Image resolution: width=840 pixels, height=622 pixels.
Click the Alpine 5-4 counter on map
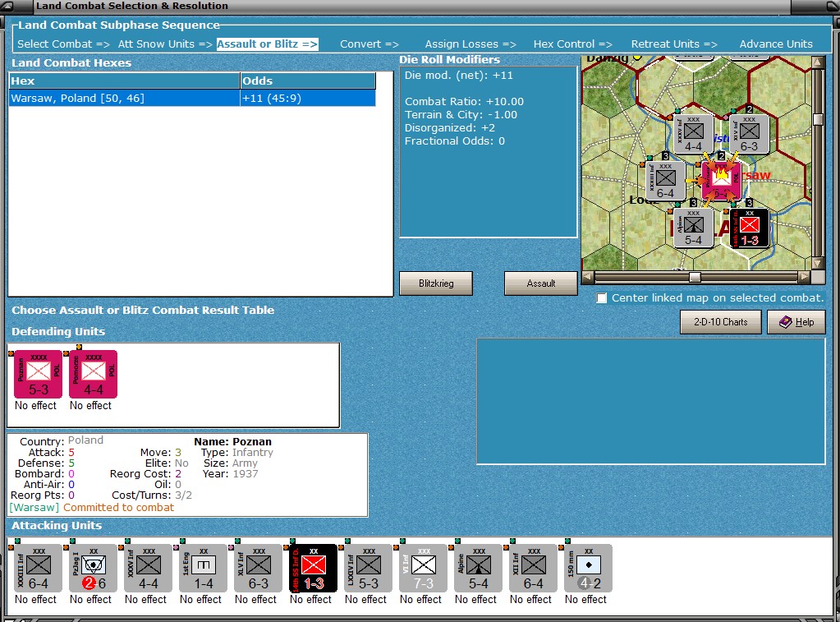(694, 228)
